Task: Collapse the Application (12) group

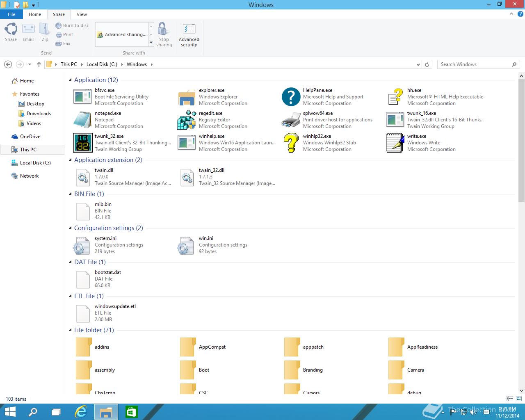Action: point(70,80)
